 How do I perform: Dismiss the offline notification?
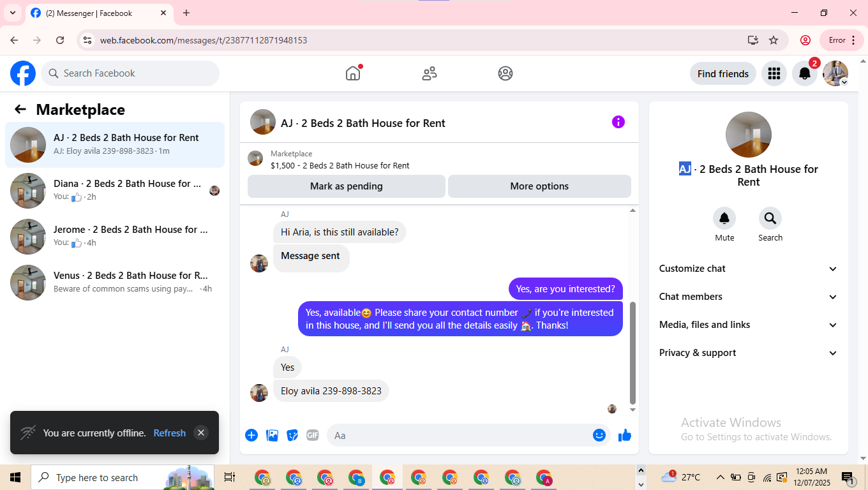201,433
